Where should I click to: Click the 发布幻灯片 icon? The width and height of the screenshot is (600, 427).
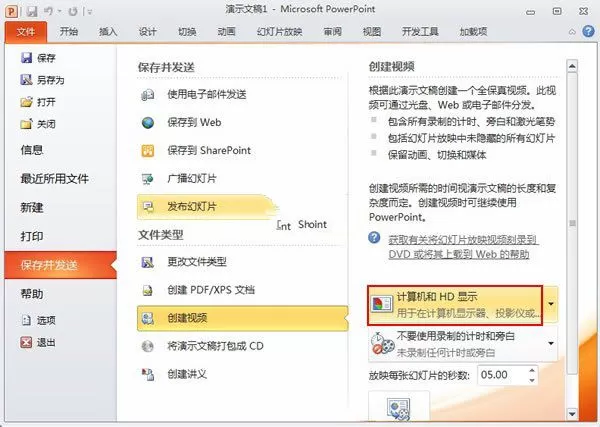pos(148,207)
